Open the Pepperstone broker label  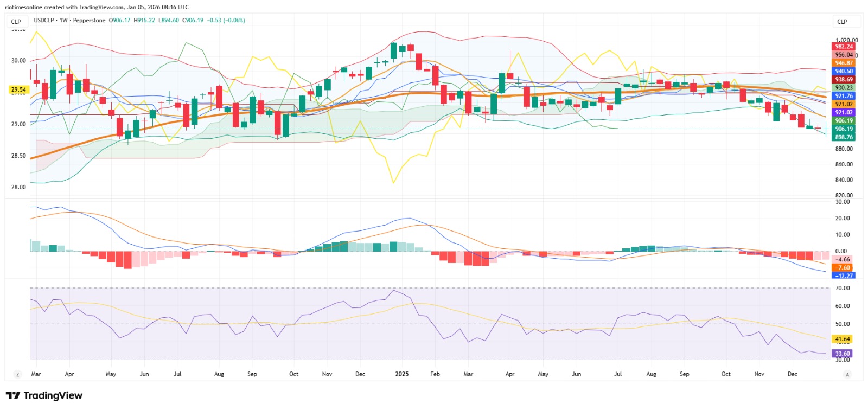pyautogui.click(x=89, y=20)
